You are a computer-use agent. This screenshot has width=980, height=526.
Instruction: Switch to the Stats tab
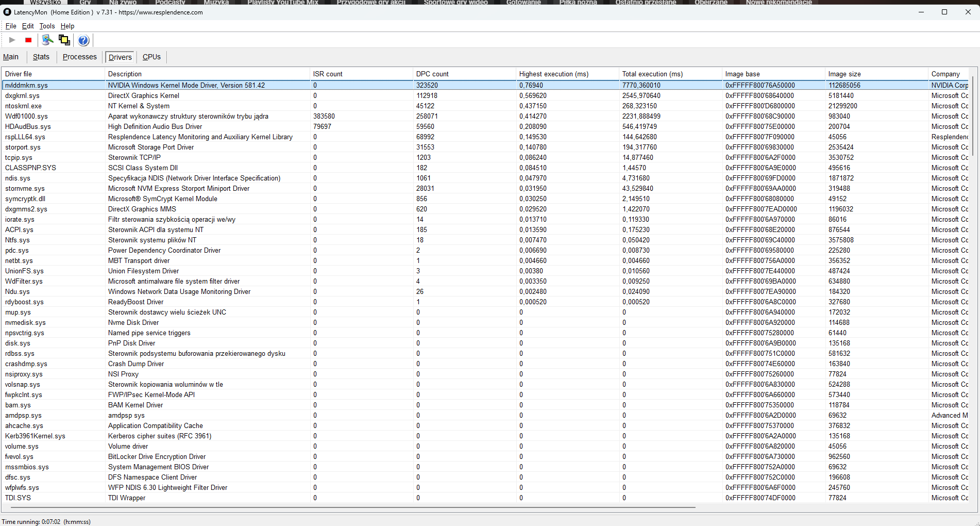[x=41, y=57]
